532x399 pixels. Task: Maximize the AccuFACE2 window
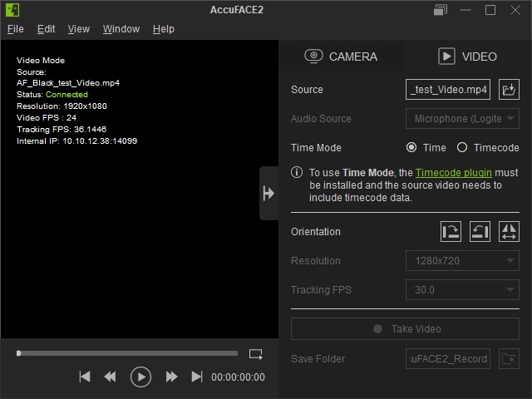(490, 10)
